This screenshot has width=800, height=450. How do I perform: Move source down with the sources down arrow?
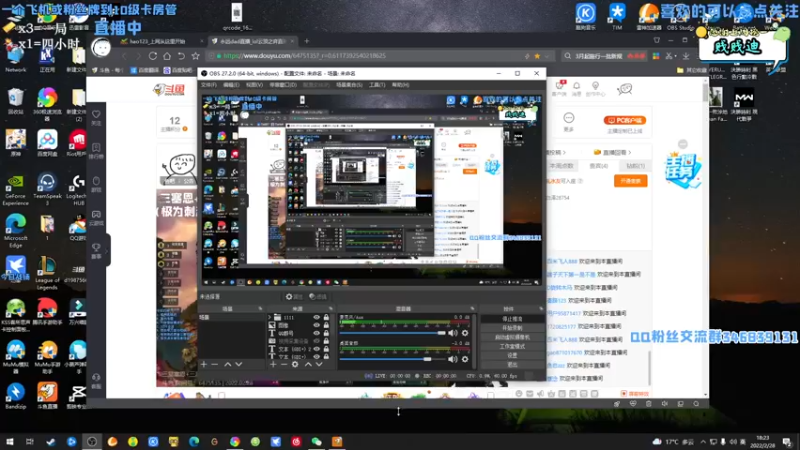pos(319,364)
